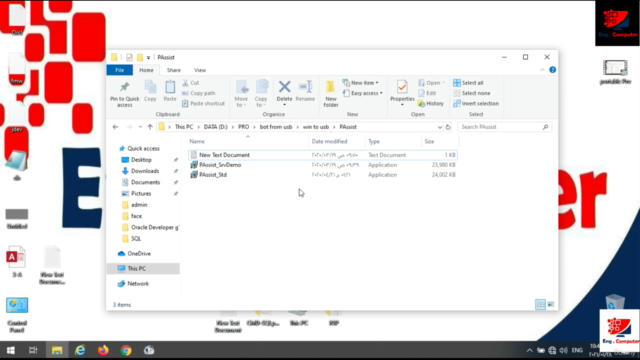Collapse the ribbon with the chevron
This screenshot has height=360, width=640.
pos(542,70)
